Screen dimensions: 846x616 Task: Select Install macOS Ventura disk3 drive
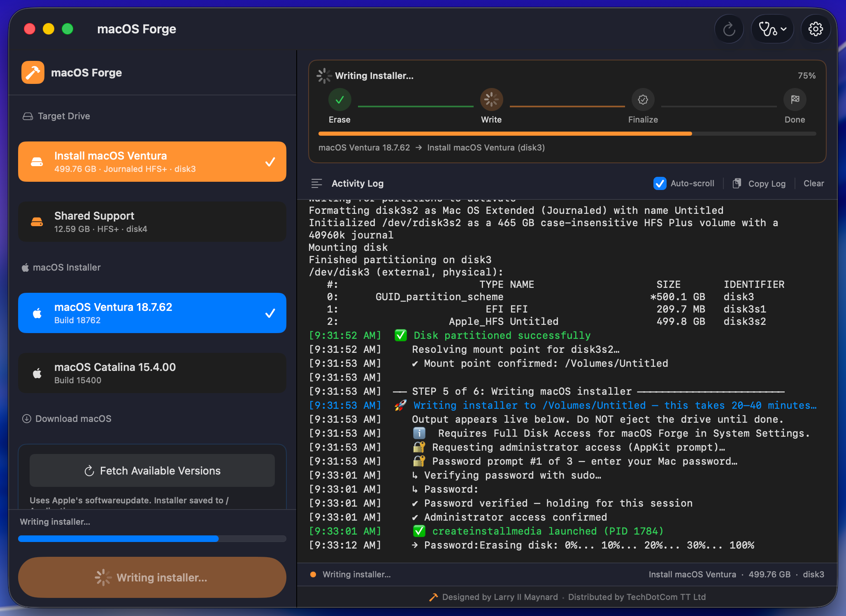152,162
